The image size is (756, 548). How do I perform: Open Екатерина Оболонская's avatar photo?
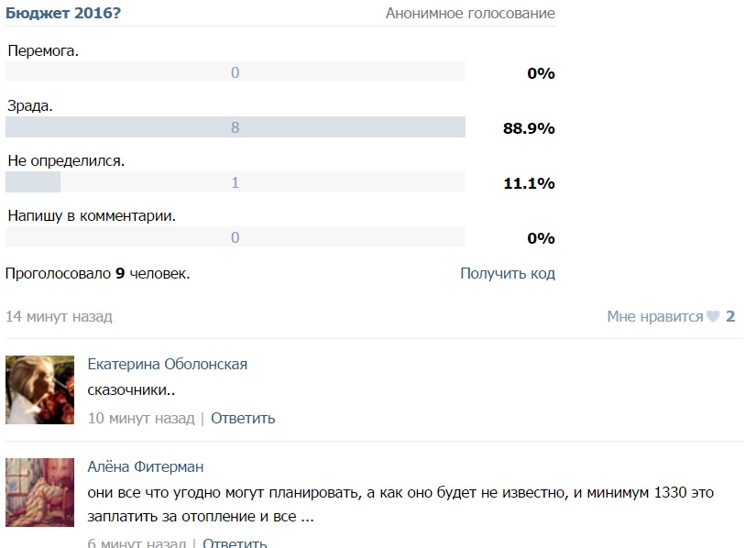[x=40, y=389]
